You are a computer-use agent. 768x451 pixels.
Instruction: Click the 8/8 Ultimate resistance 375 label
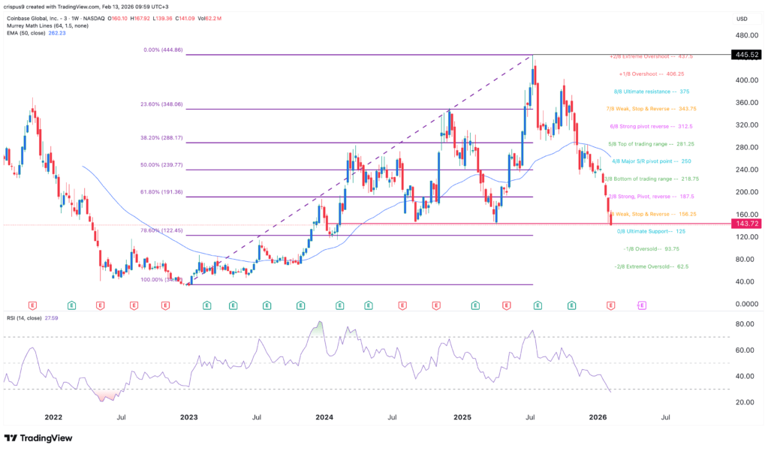[651, 92]
